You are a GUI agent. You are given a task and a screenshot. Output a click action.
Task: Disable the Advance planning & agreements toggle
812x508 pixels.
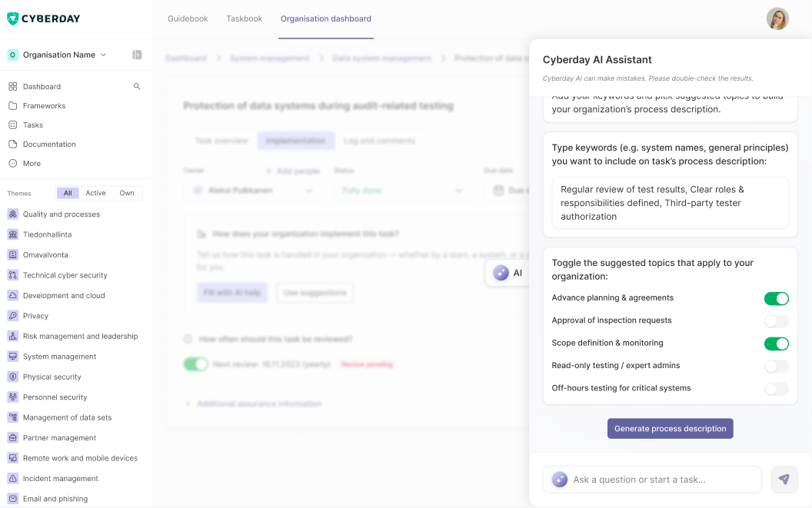tap(777, 298)
